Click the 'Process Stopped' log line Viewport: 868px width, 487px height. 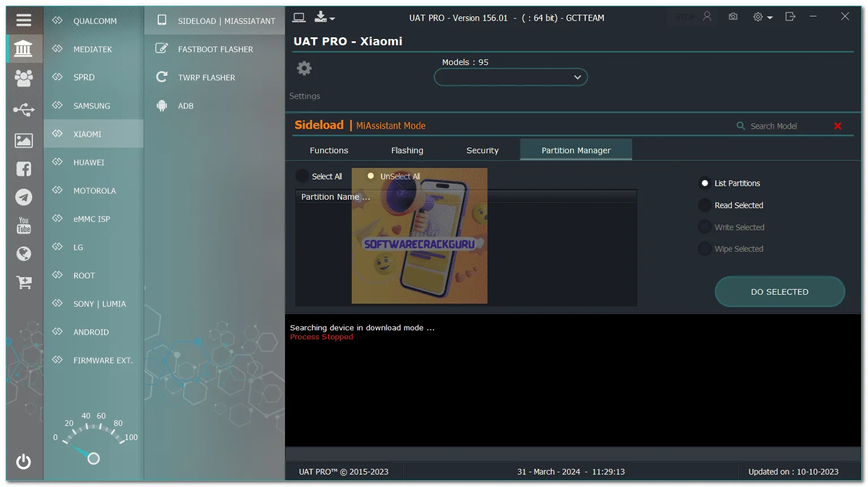point(321,337)
